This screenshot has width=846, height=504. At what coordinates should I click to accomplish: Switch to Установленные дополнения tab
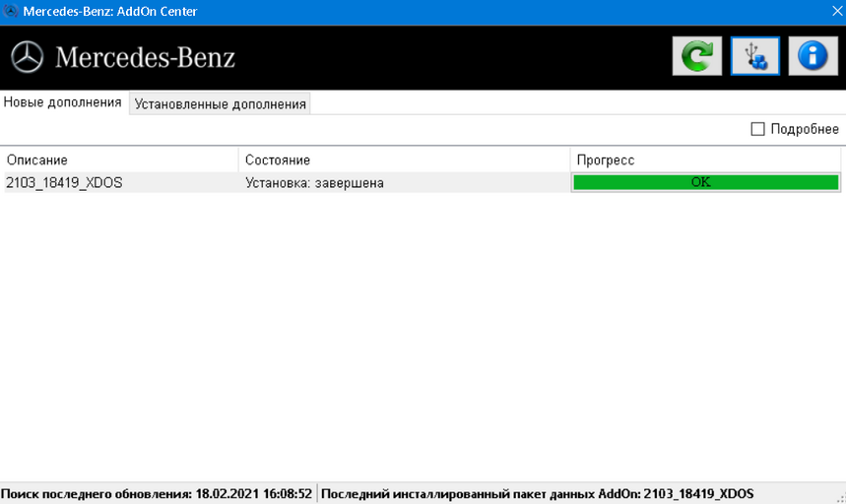click(x=220, y=103)
